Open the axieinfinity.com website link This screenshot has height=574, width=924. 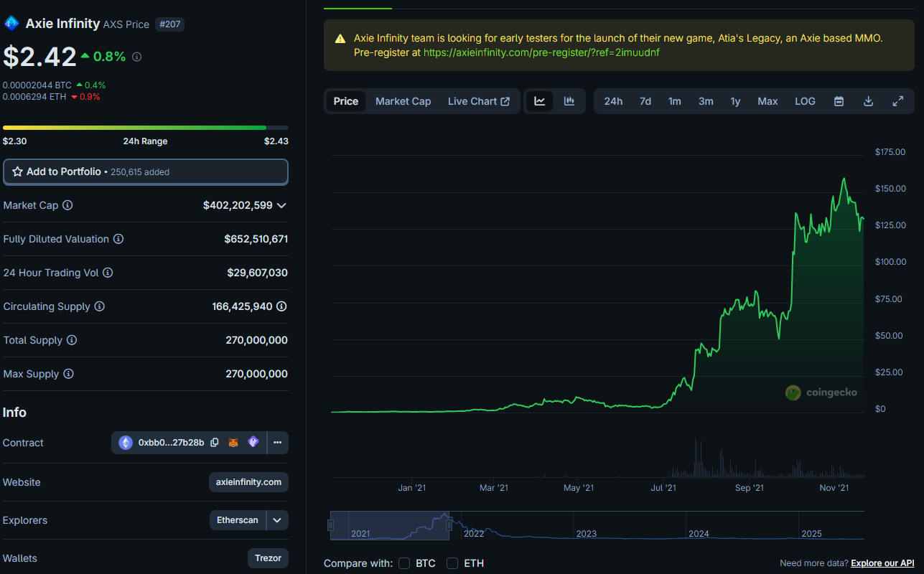248,482
